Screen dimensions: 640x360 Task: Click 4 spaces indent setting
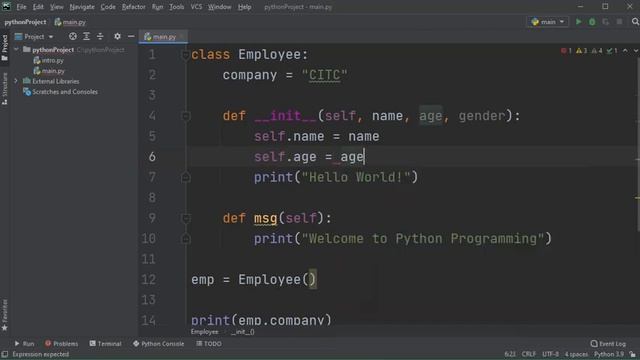pos(576,354)
